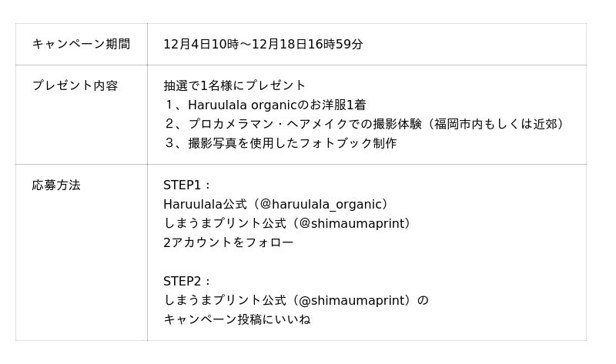The height and width of the screenshot is (364, 616).
Task: Click the STEP1 label
Action: (x=186, y=185)
